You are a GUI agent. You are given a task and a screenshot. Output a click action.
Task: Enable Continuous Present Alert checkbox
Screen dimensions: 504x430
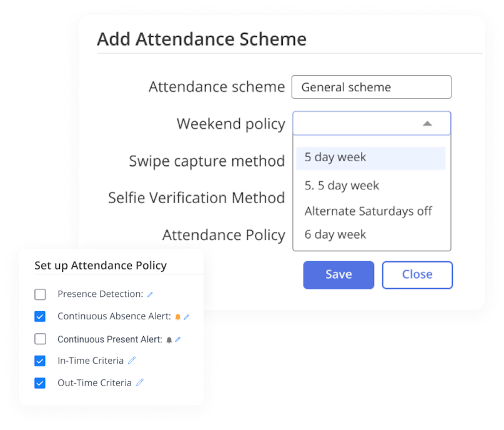coord(40,339)
